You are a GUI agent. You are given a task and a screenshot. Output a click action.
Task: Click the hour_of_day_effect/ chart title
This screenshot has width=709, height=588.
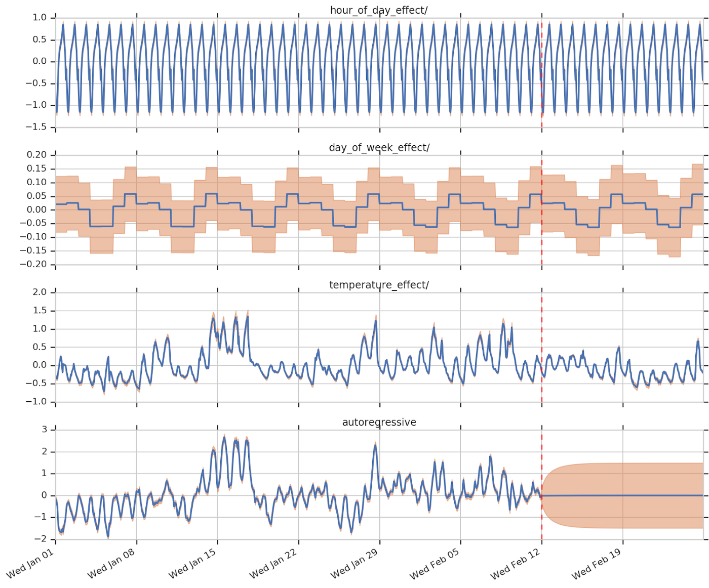point(379,10)
